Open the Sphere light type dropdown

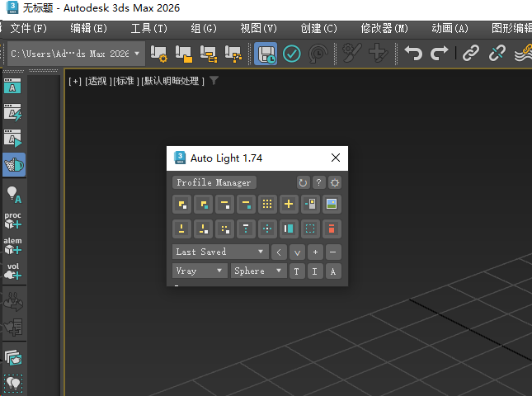point(258,271)
